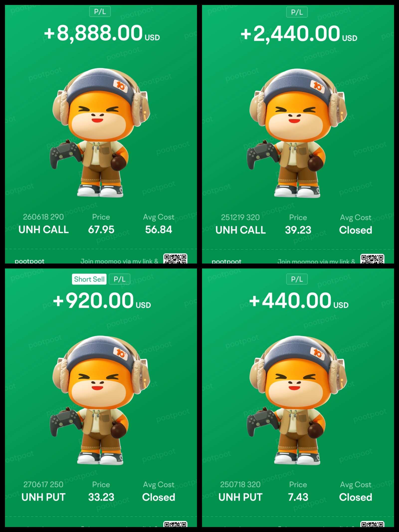Open the Join moomoo link on the second card

pyautogui.click(x=316, y=261)
